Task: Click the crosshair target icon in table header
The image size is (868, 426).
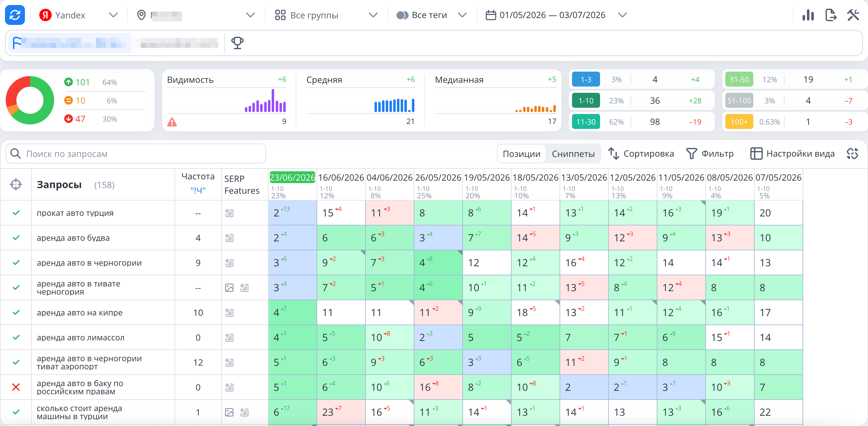Action: [16, 185]
